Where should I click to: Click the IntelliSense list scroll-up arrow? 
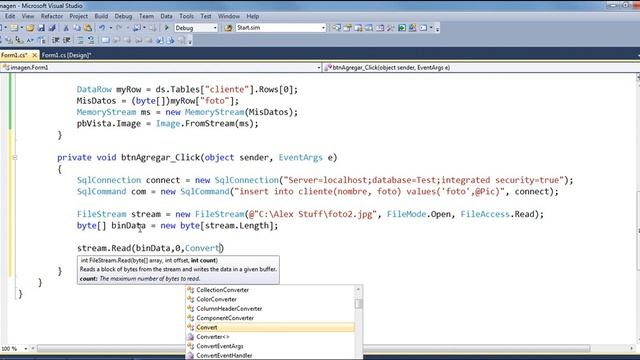358,289
